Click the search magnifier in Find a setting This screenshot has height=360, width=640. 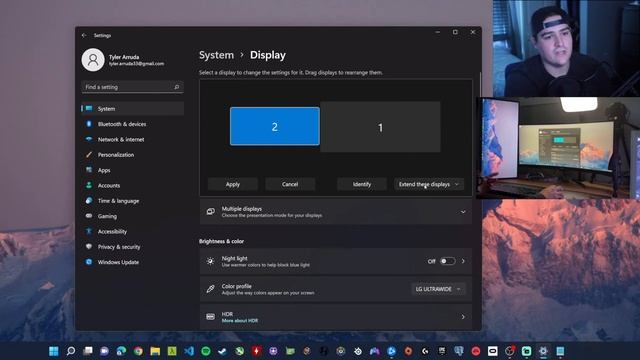coord(177,87)
